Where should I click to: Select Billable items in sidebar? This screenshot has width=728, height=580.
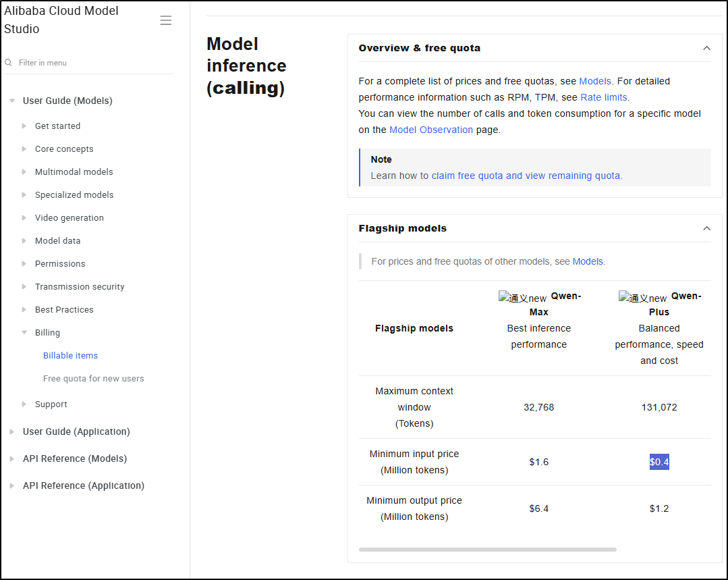pyautogui.click(x=71, y=356)
